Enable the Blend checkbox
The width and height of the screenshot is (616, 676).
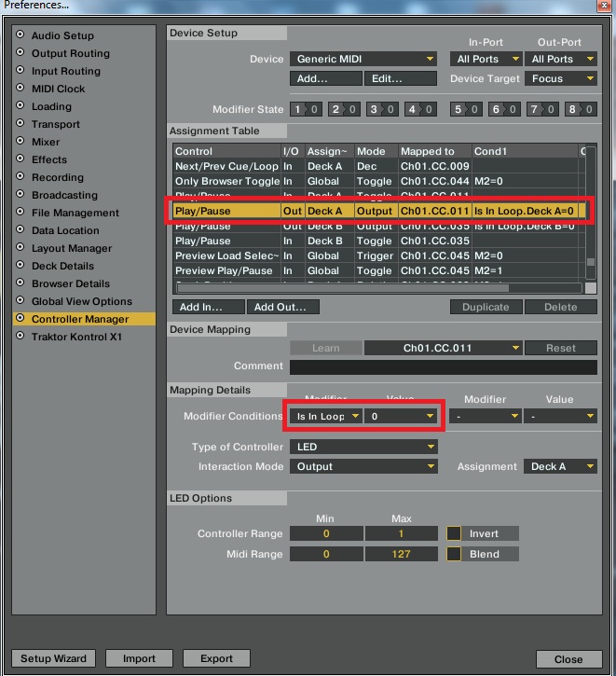[x=454, y=554]
